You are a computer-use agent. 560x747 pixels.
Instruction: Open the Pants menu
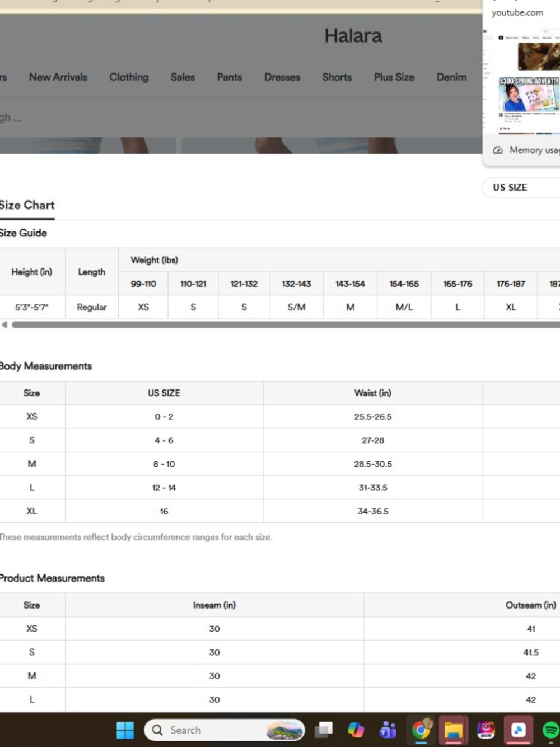coord(230,77)
